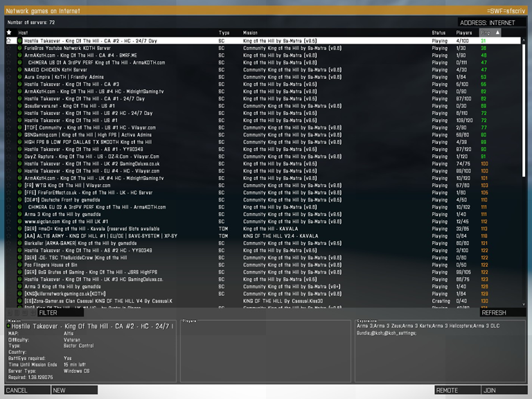This screenshot has width=532, height=399.
Task: Select Hostile Takeover AS #1 - YY60349 server
Action: click(263, 150)
